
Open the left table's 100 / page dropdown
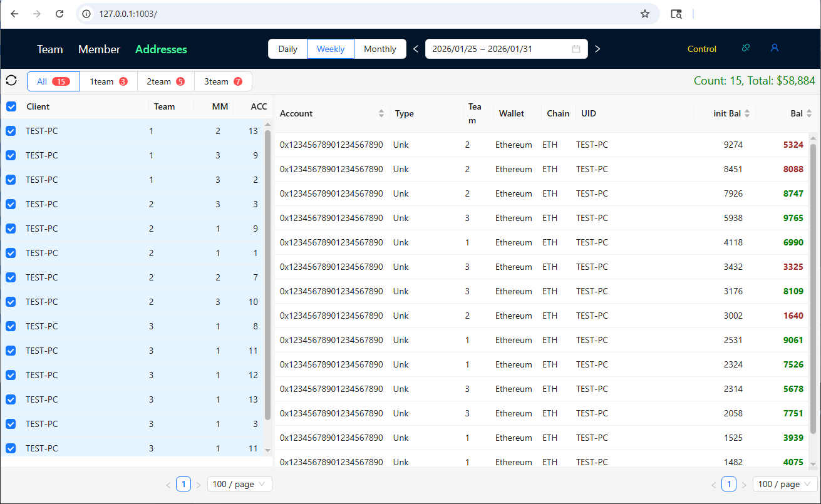point(239,484)
